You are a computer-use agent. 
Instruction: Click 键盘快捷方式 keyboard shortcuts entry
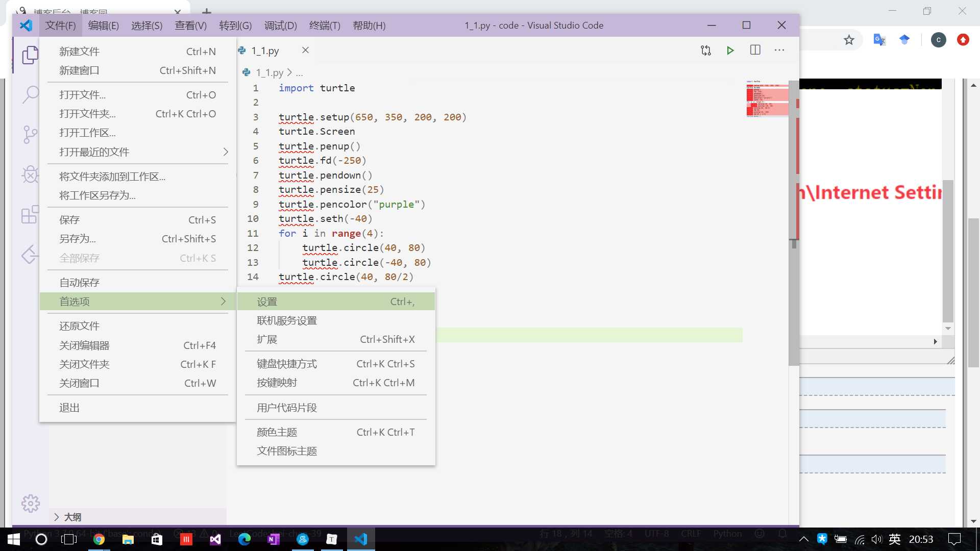(x=286, y=364)
